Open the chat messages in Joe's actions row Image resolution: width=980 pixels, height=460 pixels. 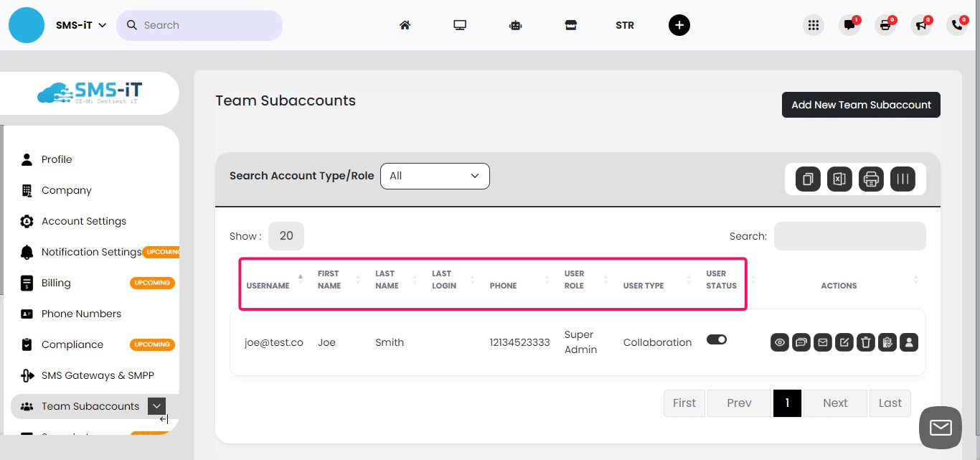[801, 342]
